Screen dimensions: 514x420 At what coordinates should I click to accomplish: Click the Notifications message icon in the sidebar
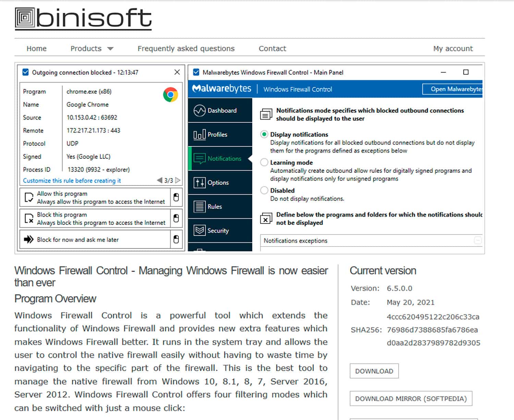[199, 158]
